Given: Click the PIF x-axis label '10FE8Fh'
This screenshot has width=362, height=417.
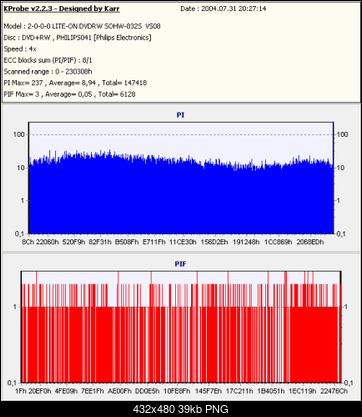Looking at the screenshot, I should [x=177, y=391].
